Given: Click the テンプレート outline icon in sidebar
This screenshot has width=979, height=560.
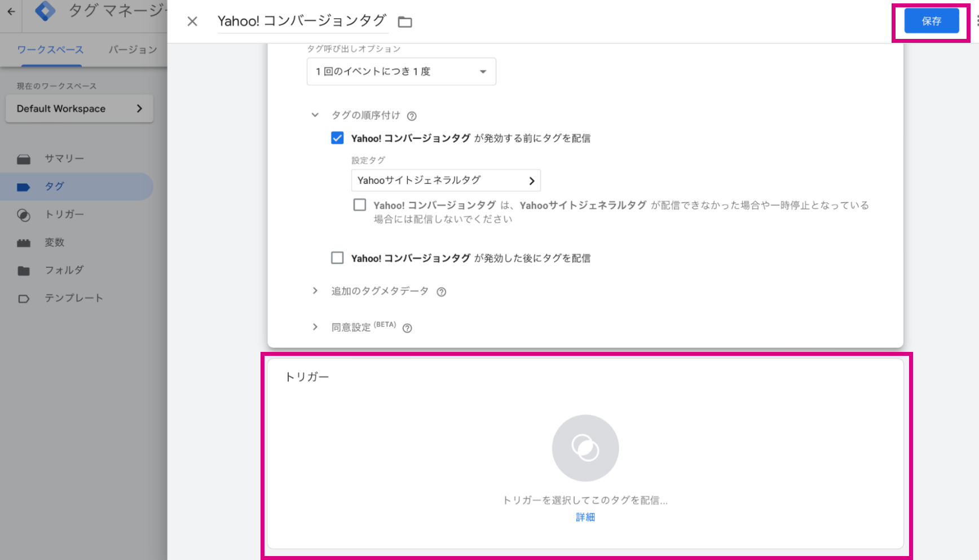Looking at the screenshot, I should pyautogui.click(x=24, y=299).
